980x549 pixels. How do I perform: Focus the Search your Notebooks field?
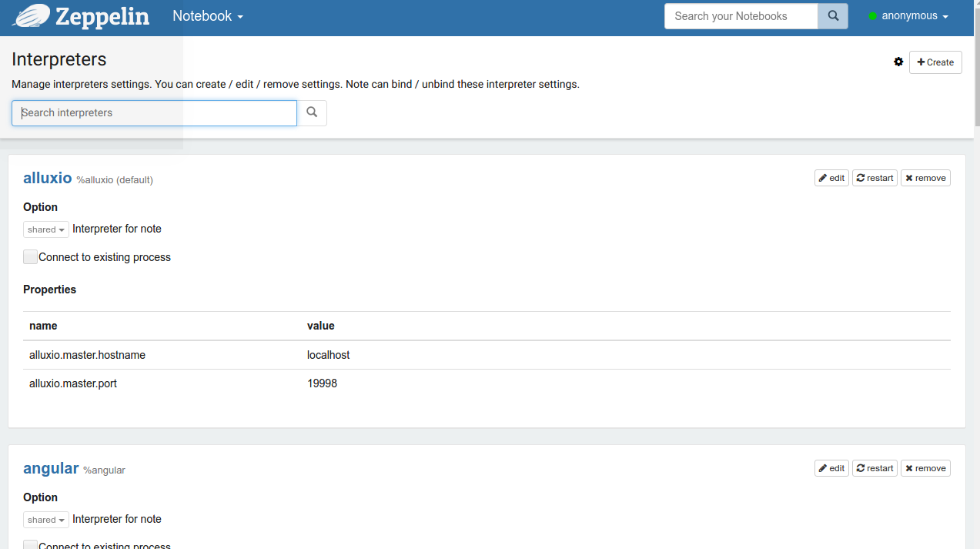[x=741, y=16]
